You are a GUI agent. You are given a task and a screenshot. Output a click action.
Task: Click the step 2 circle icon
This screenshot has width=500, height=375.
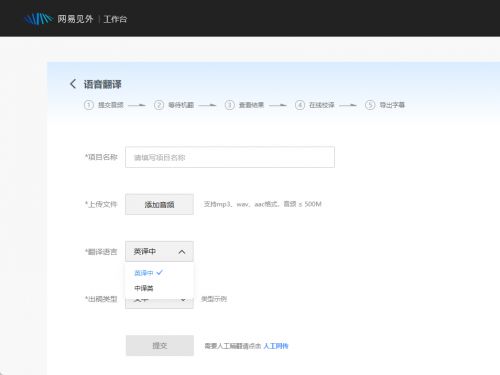coord(159,105)
